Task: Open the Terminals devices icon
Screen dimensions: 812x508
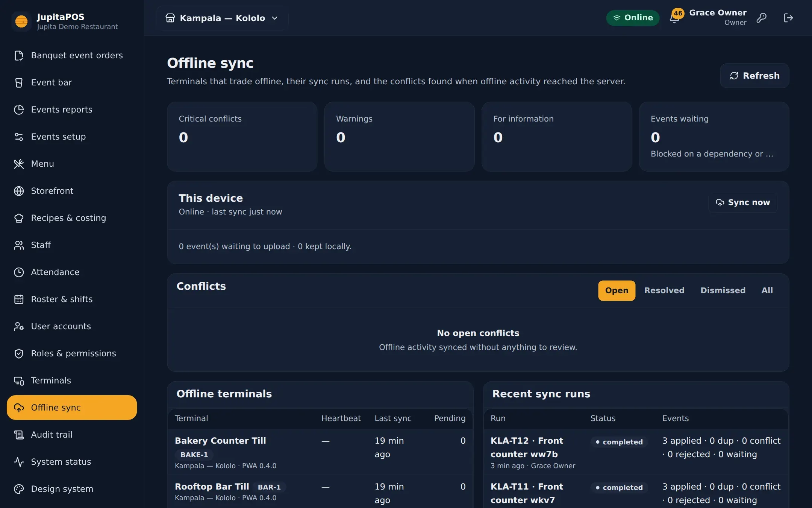Action: (19, 380)
